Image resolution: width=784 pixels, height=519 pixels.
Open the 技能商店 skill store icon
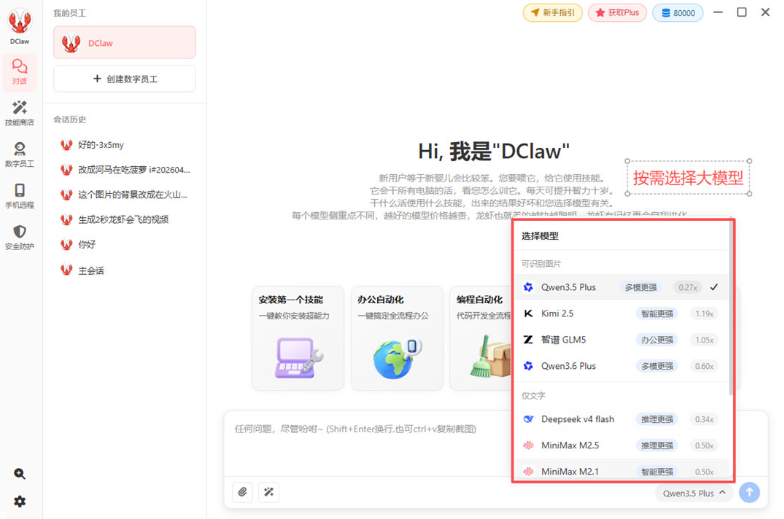20,113
